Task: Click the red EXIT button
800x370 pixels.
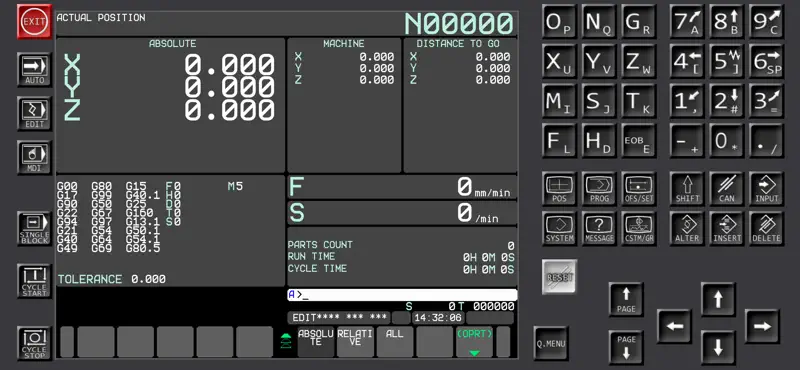Action: [x=35, y=21]
